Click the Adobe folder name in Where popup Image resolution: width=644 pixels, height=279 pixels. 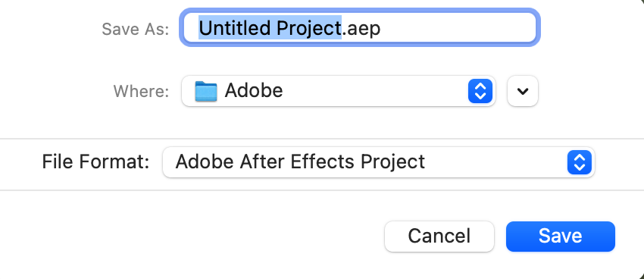[253, 90]
